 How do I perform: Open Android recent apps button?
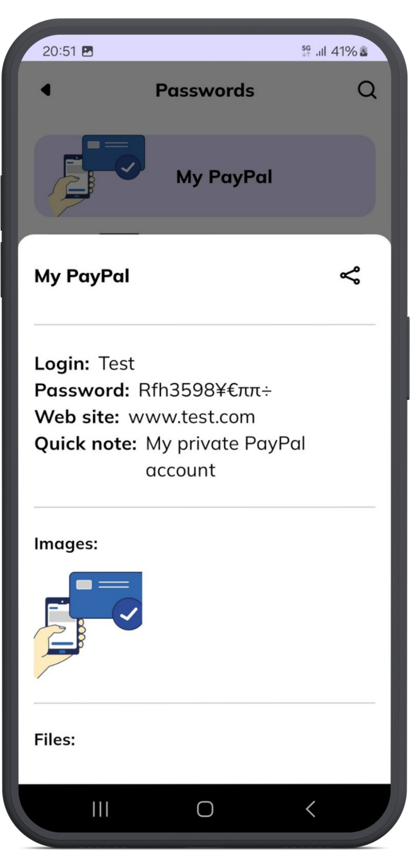click(x=101, y=809)
